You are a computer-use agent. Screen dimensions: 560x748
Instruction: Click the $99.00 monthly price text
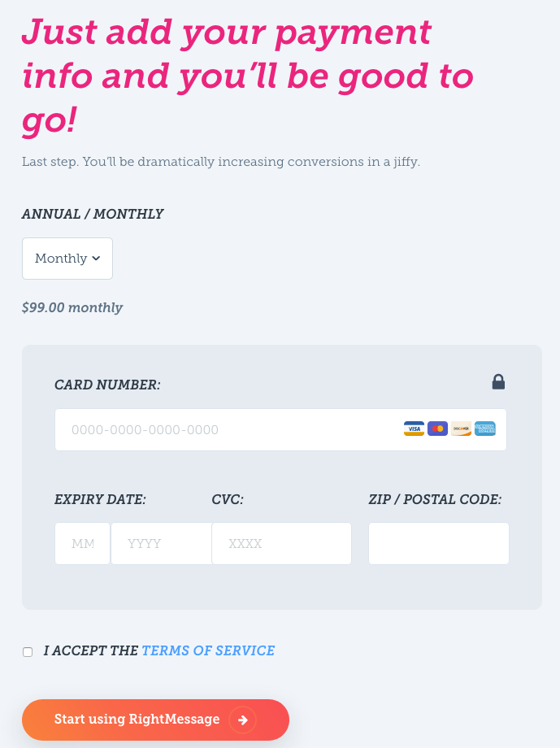72,307
